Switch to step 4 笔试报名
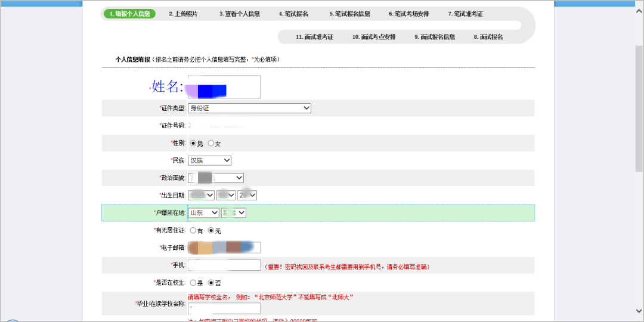Viewport: 644px width, 322px height. click(x=293, y=14)
